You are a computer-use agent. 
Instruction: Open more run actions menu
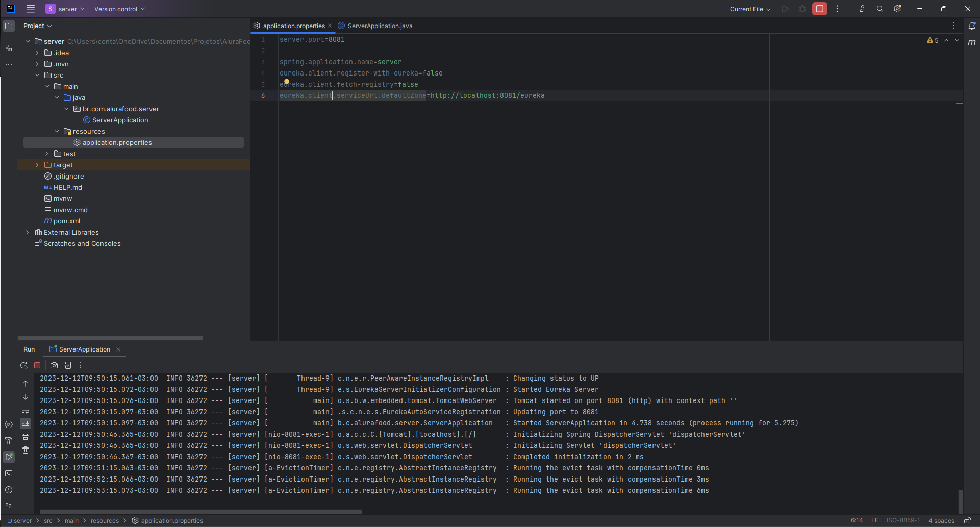[837, 9]
